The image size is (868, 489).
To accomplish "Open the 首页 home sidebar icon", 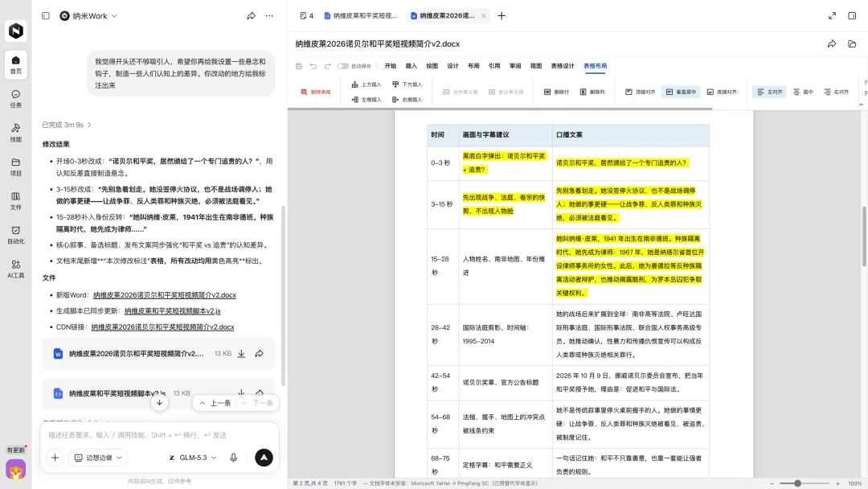I will (x=16, y=64).
